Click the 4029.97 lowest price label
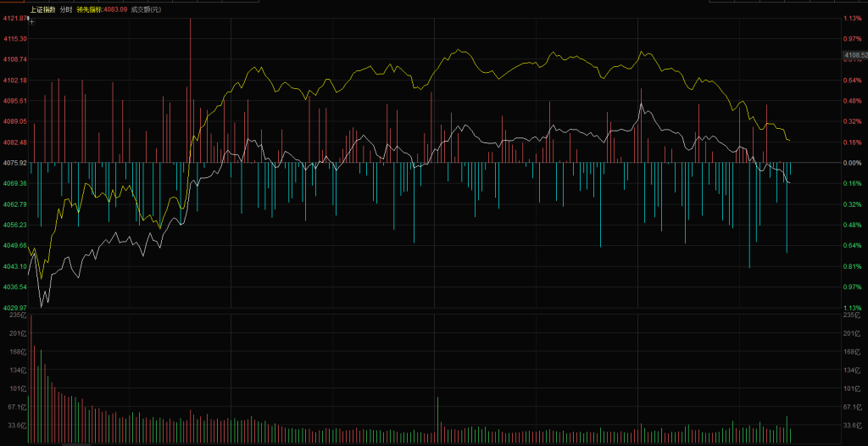This screenshot has width=868, height=446. coord(15,308)
